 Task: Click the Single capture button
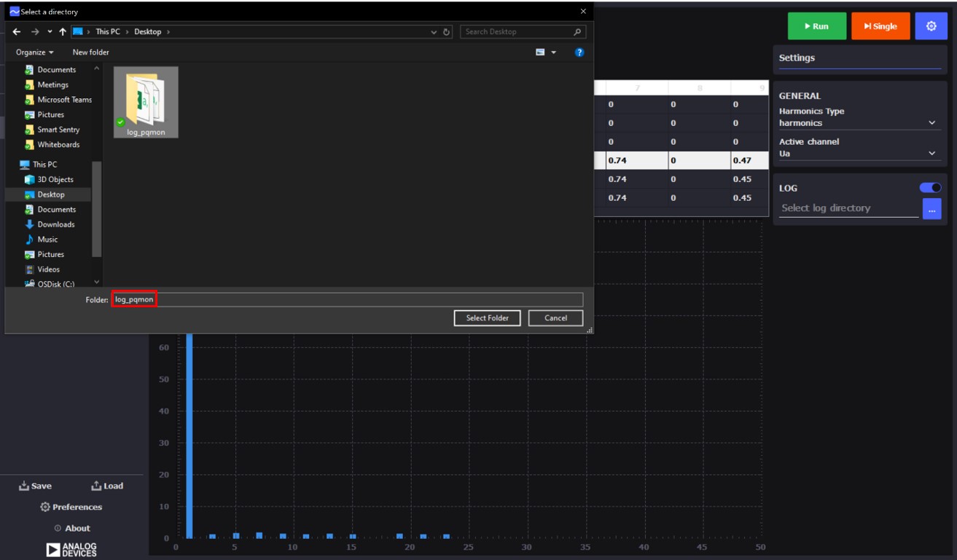point(880,25)
